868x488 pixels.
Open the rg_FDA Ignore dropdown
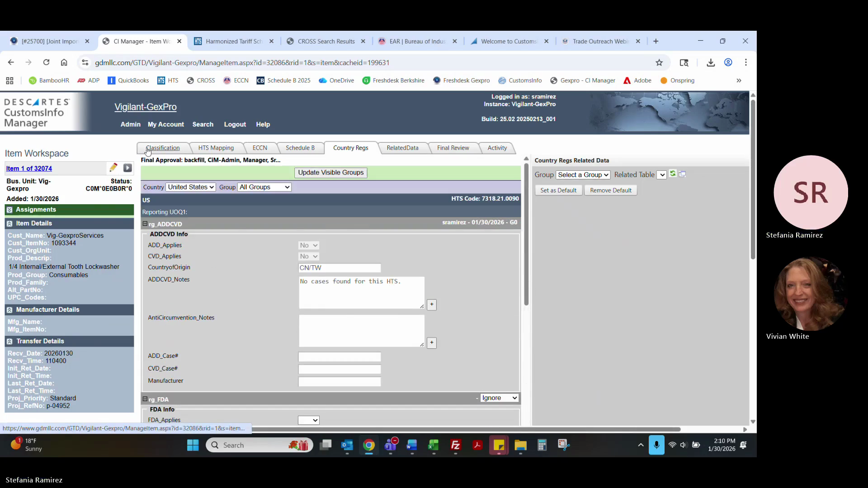499,398
